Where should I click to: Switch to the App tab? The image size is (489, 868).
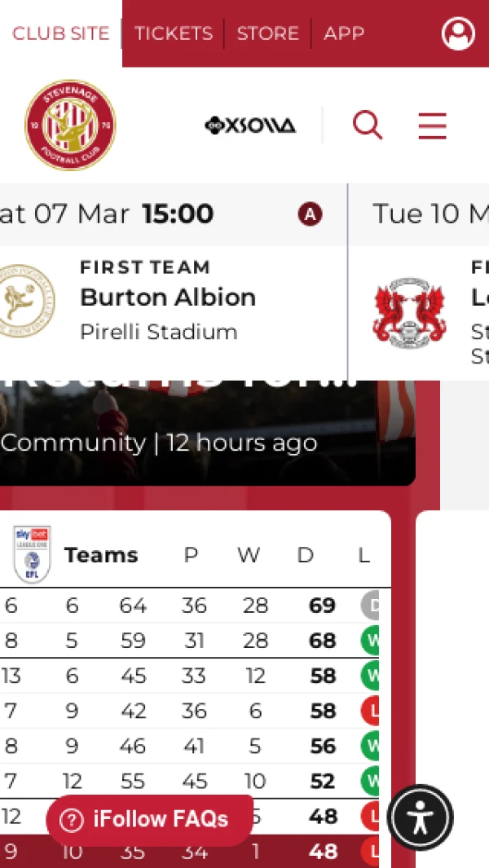(x=343, y=33)
